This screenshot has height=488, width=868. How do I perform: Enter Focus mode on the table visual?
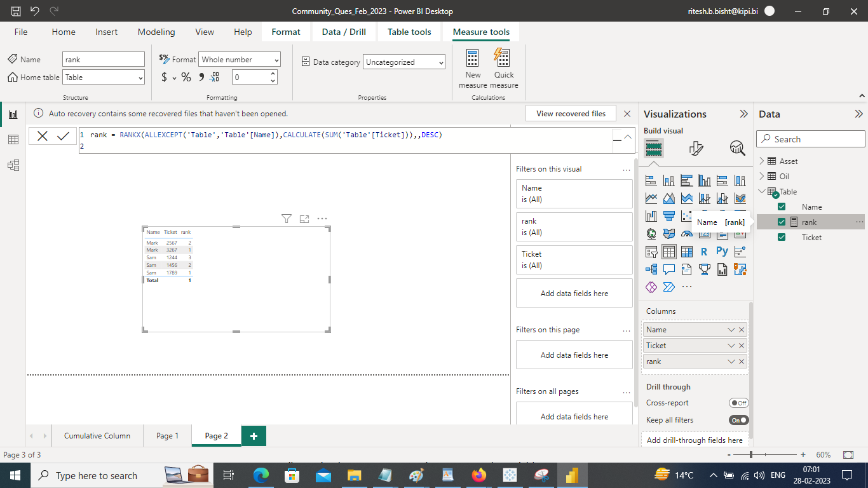[304, 219]
